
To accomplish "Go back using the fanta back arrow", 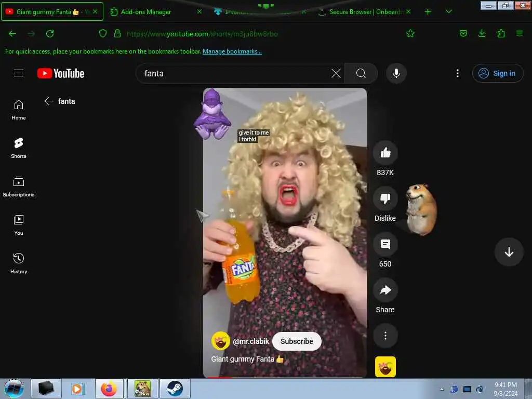I will [x=49, y=101].
